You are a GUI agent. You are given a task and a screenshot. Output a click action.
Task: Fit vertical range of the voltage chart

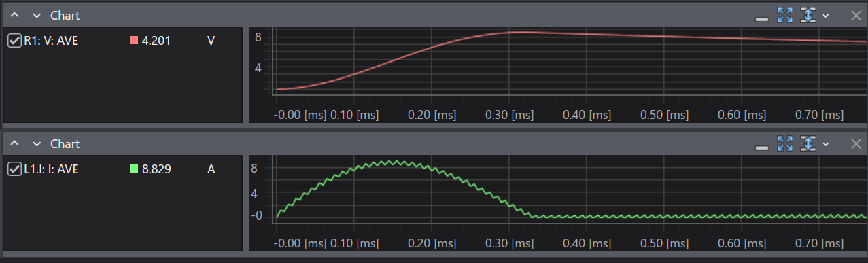pos(808,15)
